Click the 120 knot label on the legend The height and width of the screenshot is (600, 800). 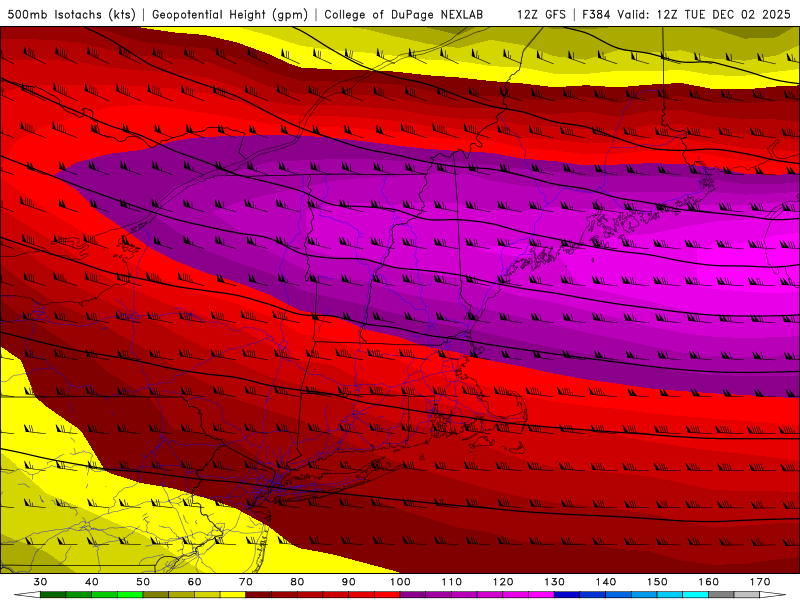[503, 582]
